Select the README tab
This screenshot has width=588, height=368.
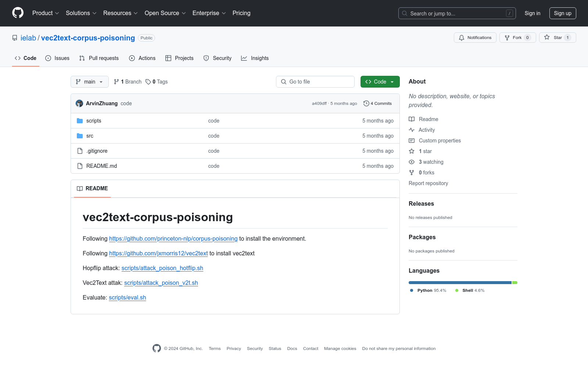(x=92, y=188)
